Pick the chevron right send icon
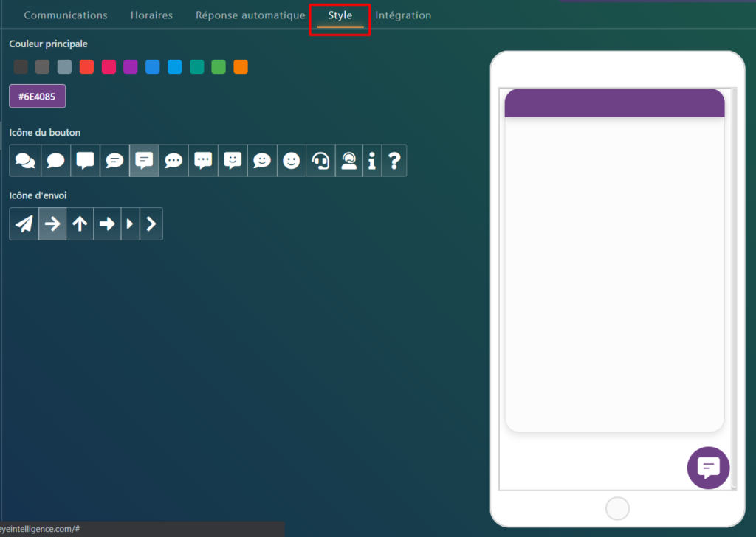756x537 pixels. pos(151,224)
